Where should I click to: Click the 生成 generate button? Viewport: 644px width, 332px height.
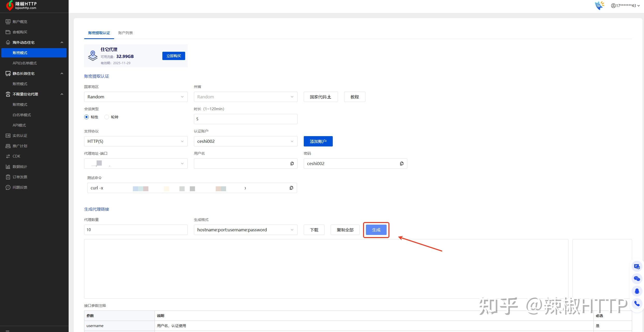pyautogui.click(x=376, y=230)
